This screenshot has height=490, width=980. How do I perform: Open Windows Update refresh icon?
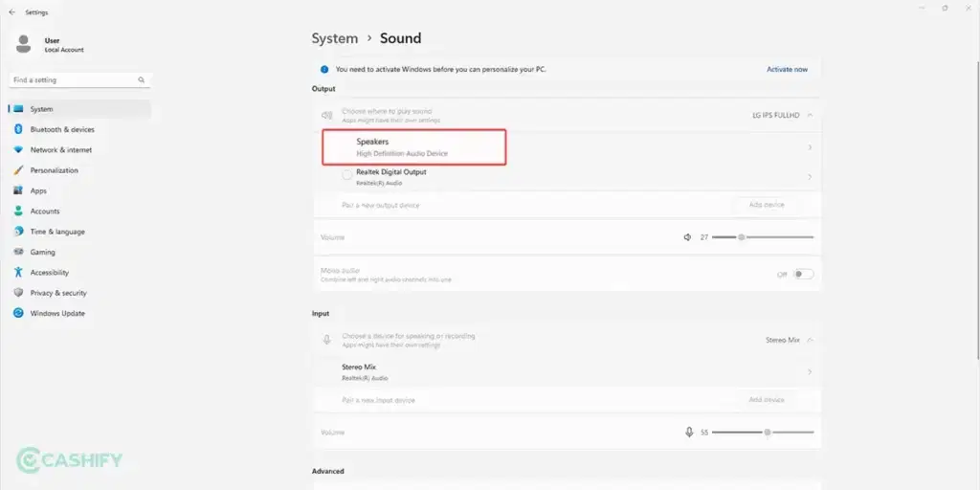tap(18, 313)
